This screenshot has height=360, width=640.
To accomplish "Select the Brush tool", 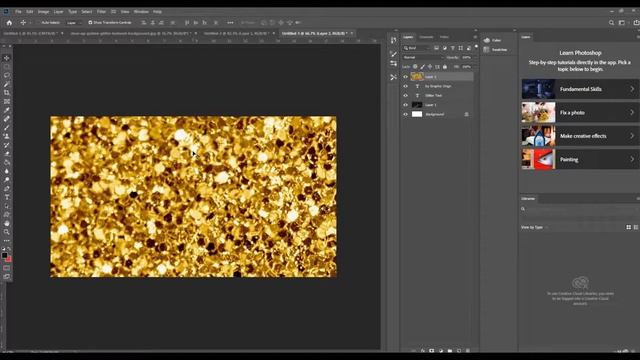I will point(7,128).
